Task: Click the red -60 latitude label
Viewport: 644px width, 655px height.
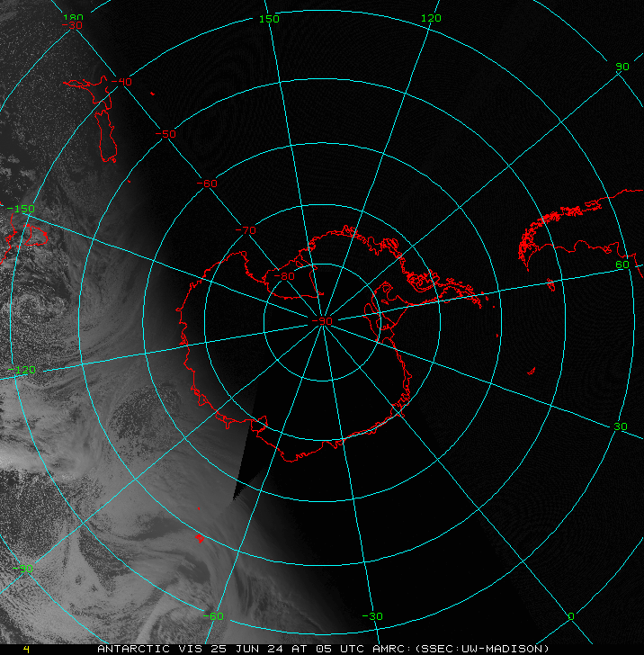Action: pyautogui.click(x=207, y=184)
